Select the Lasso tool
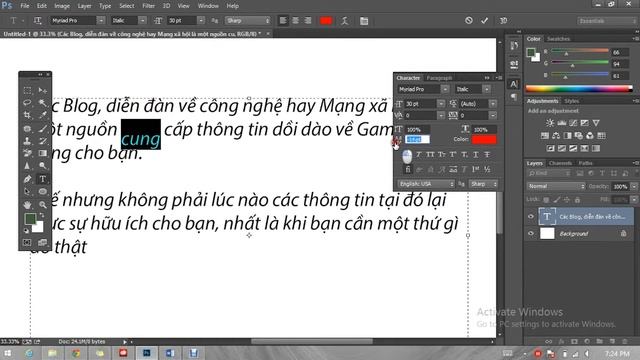This screenshot has height=360, width=640. coord(27,102)
